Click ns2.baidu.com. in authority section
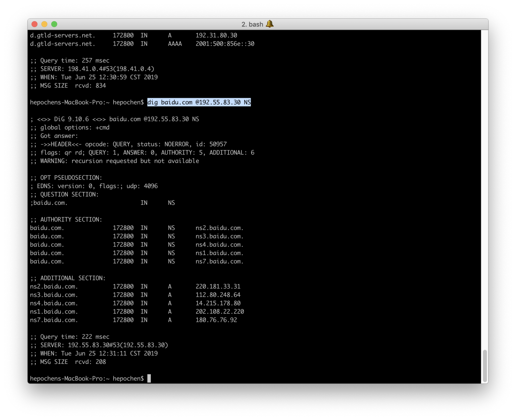 click(220, 228)
